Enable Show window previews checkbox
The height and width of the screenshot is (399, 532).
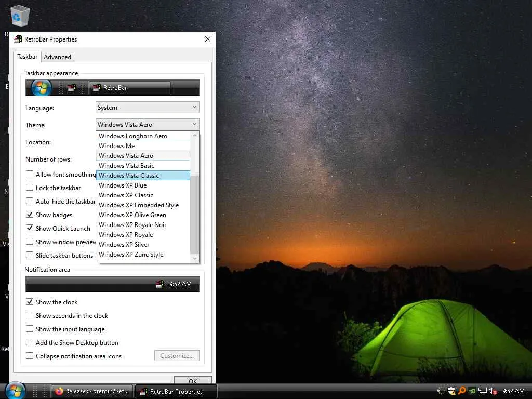click(30, 242)
